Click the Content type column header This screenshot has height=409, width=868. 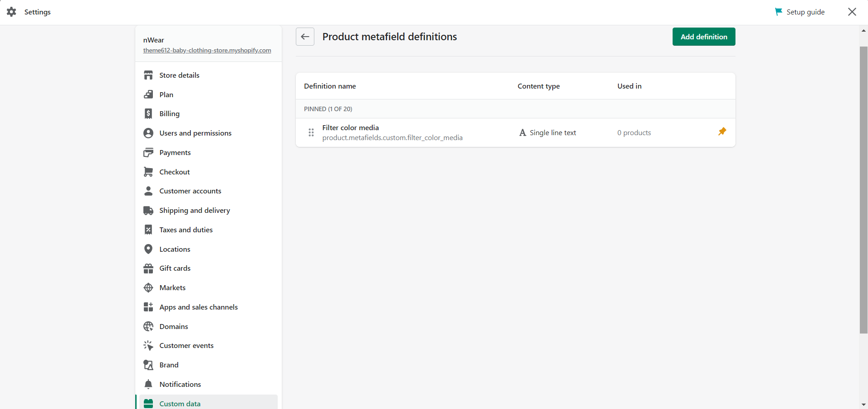click(538, 86)
